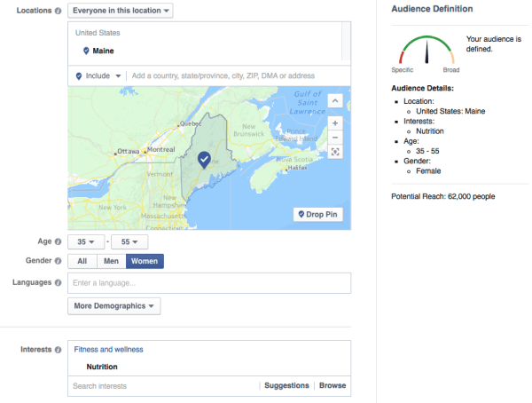Select Women gender option
The width and height of the screenshot is (532, 403).
[145, 261]
